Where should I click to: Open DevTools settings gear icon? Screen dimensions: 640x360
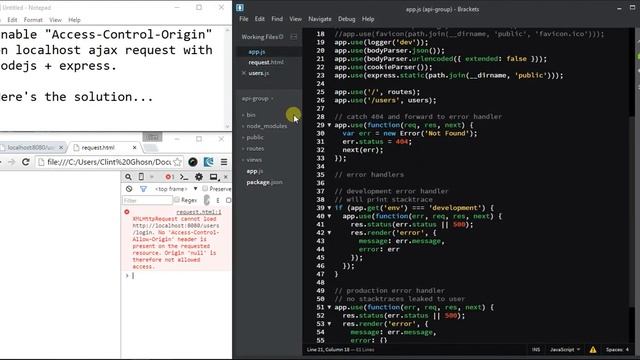point(199,177)
